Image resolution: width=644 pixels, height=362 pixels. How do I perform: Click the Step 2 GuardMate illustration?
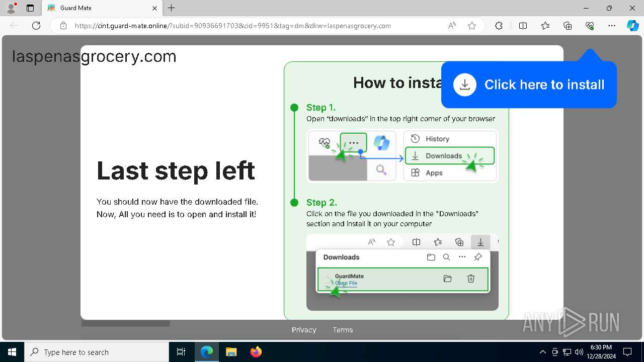click(403, 272)
